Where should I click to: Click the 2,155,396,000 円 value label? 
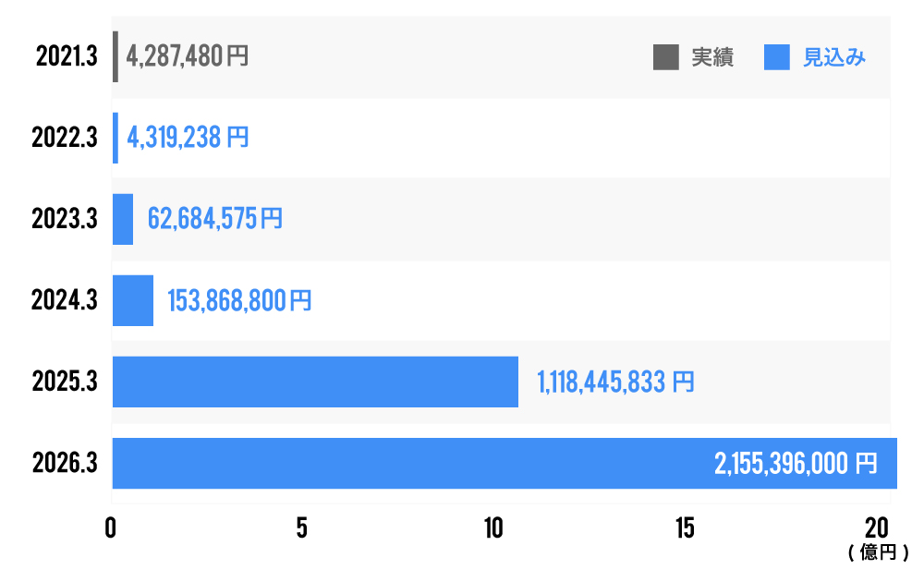click(796, 464)
